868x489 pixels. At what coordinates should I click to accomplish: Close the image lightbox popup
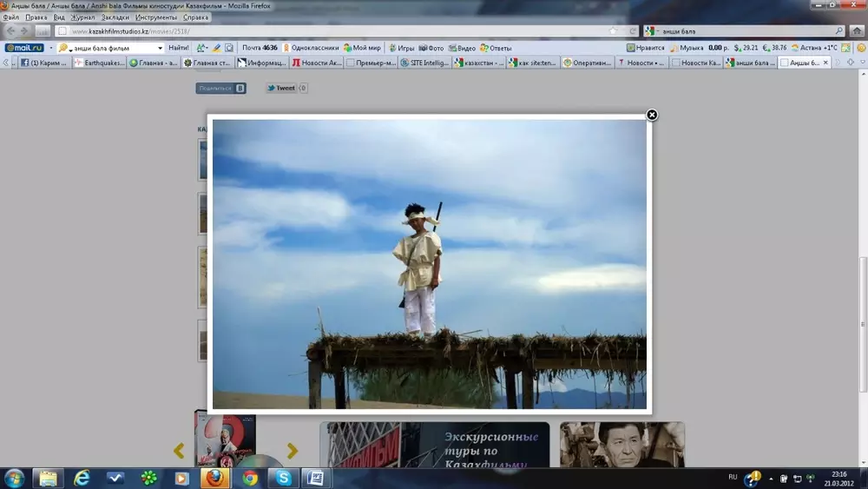coord(652,115)
